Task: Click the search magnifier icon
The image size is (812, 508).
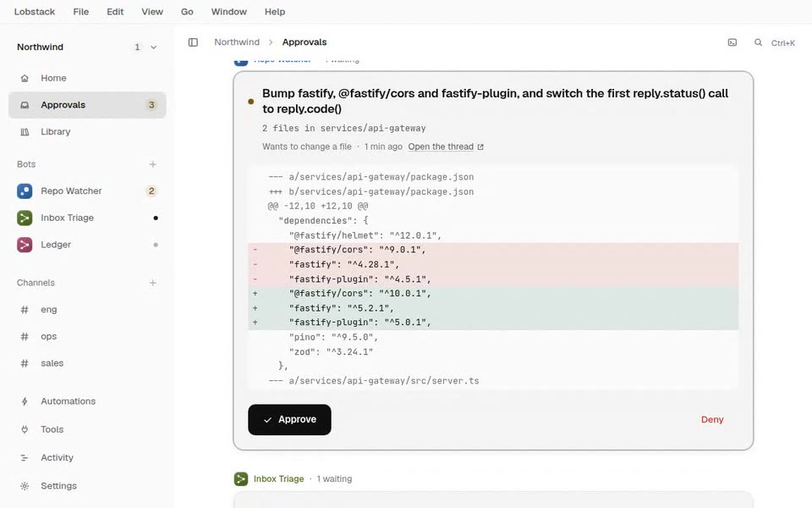Action: [758, 42]
